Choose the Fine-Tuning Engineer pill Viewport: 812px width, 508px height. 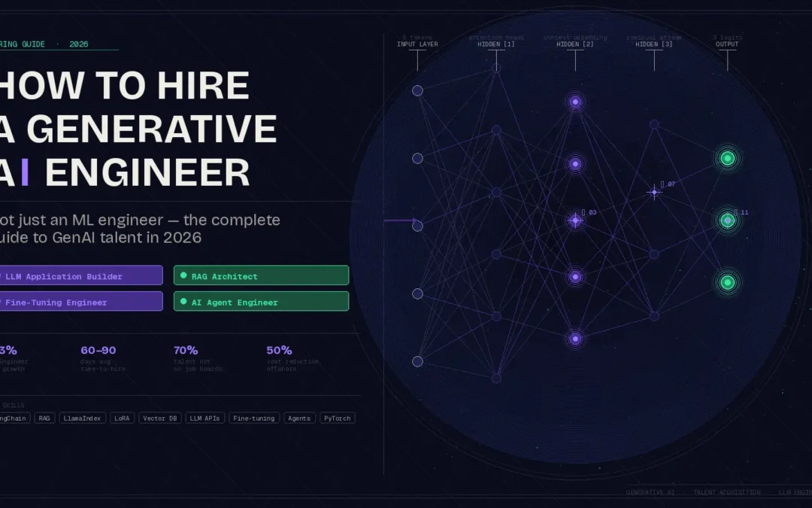tap(80, 301)
